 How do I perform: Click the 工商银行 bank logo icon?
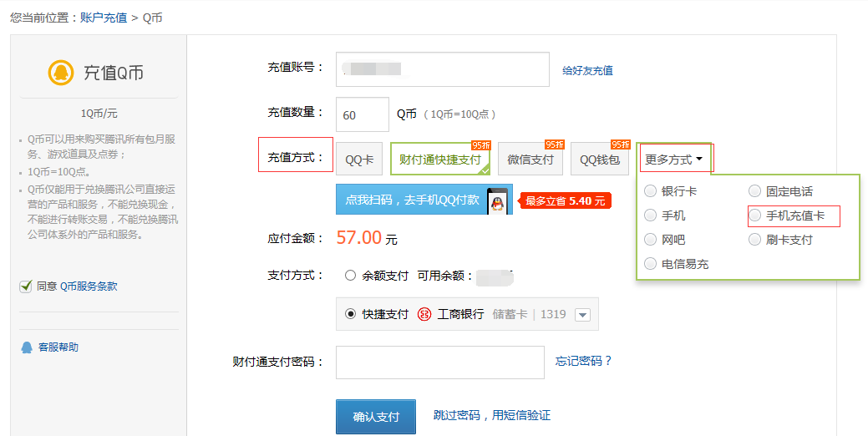click(x=424, y=314)
